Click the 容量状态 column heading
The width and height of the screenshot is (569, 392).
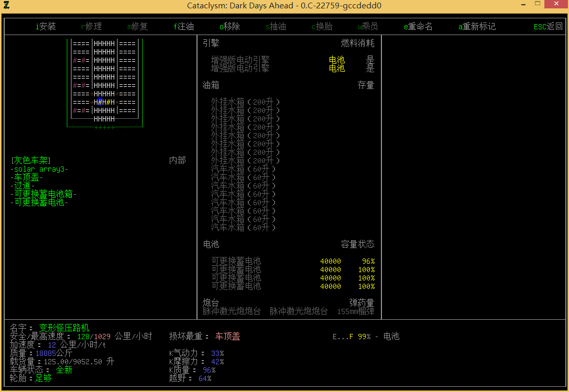point(357,244)
